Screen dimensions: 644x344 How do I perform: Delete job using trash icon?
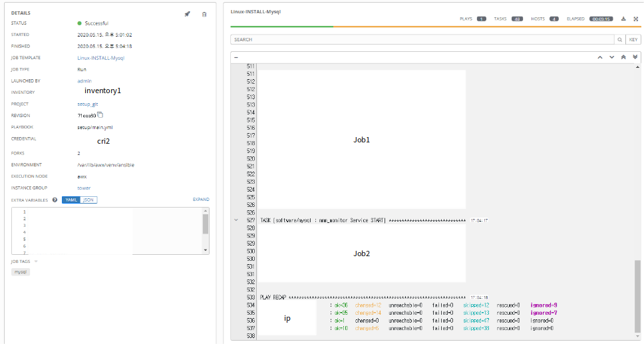204,15
